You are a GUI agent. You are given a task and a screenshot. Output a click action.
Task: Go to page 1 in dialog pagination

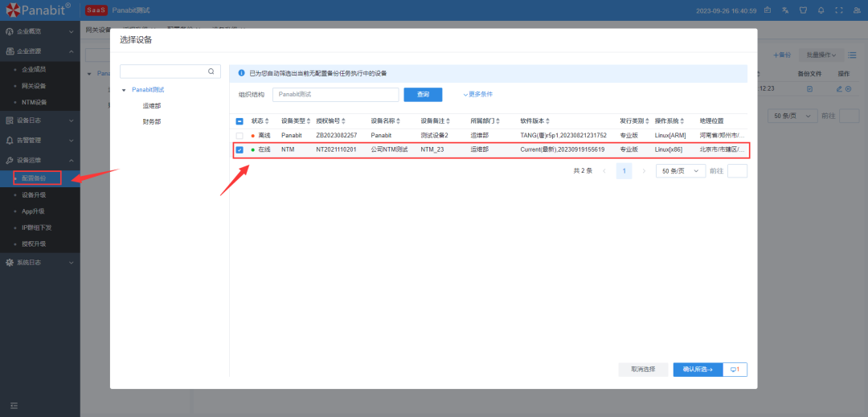[624, 171]
